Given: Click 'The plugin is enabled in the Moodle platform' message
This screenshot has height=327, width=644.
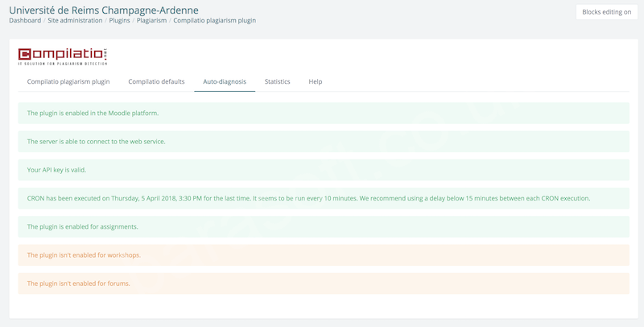Looking at the screenshot, I should click(324, 113).
